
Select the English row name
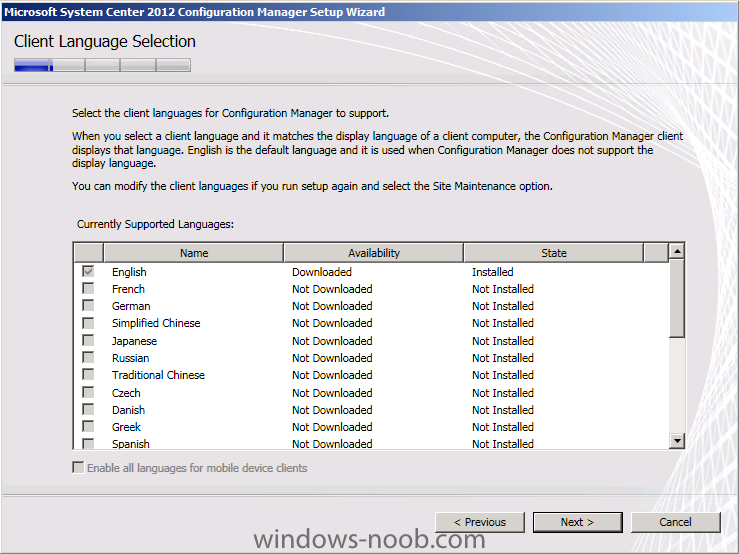pos(129,272)
